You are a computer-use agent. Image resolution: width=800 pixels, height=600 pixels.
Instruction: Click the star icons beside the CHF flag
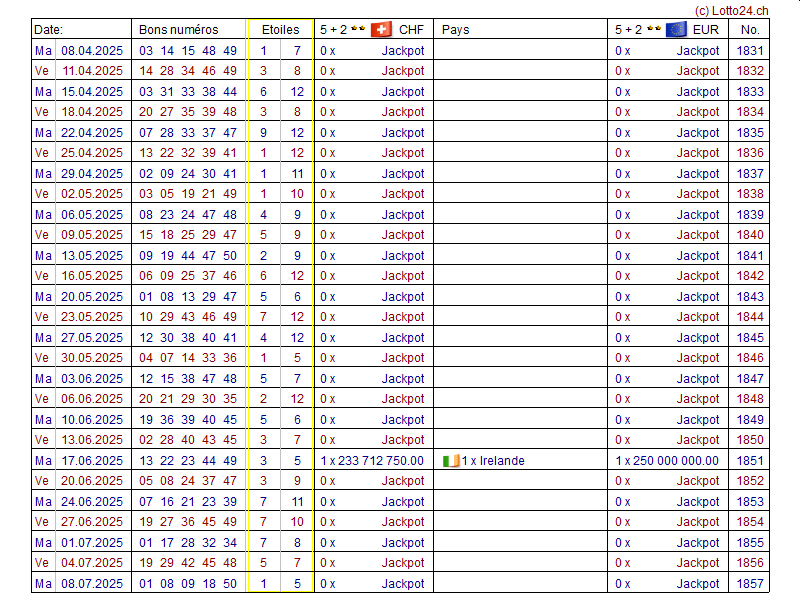pyautogui.click(x=358, y=29)
